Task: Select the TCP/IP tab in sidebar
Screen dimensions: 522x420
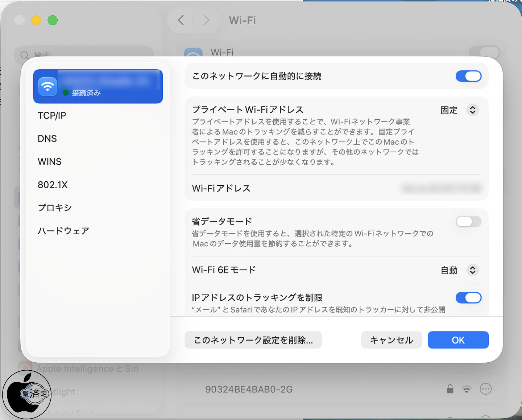Action: point(52,116)
